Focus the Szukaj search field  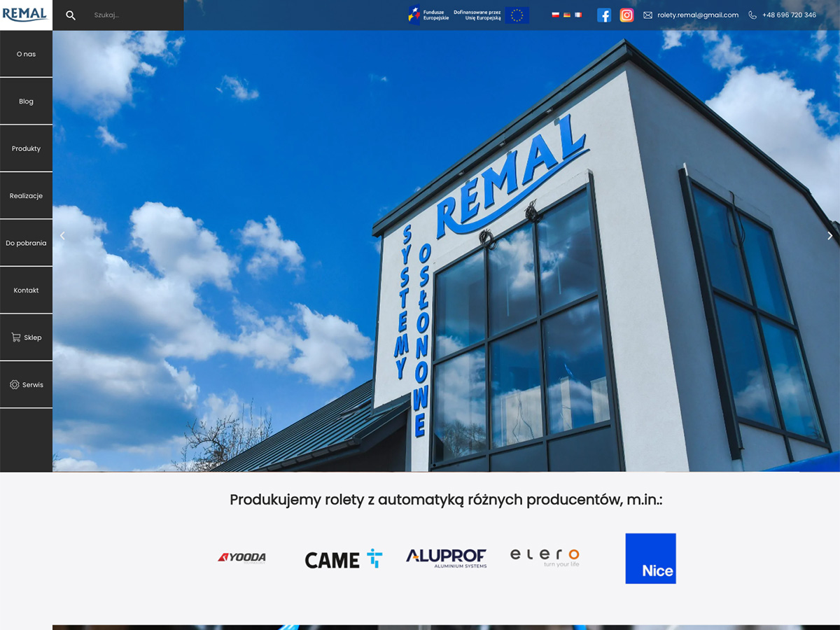136,15
